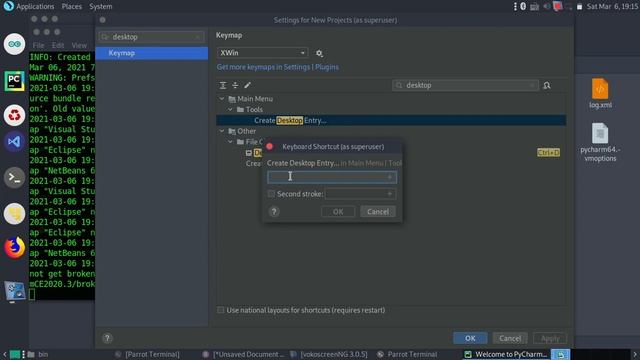This screenshot has height=360, width=640.
Task: Click the Collapse All icon in Keymap toolbar
Action: 235,85
